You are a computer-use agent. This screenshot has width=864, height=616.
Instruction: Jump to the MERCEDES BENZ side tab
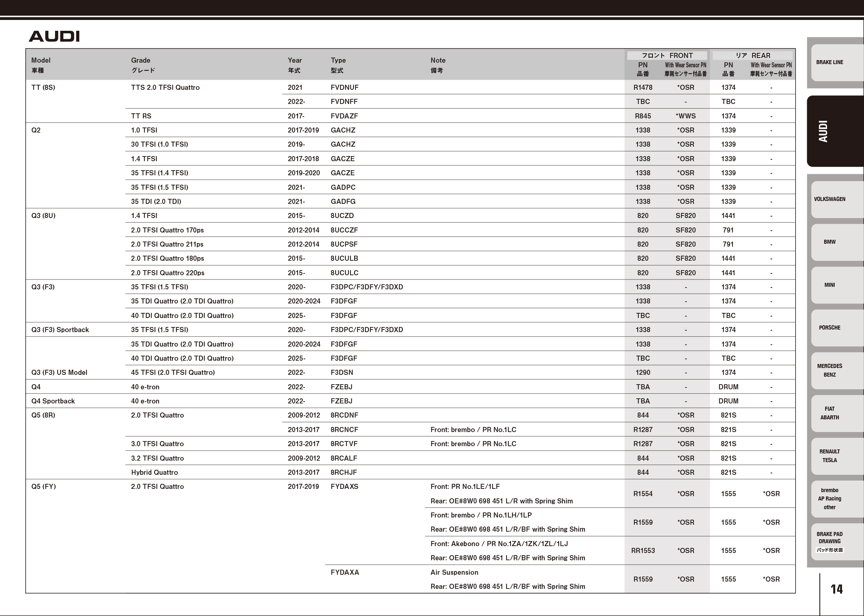[x=837, y=370]
